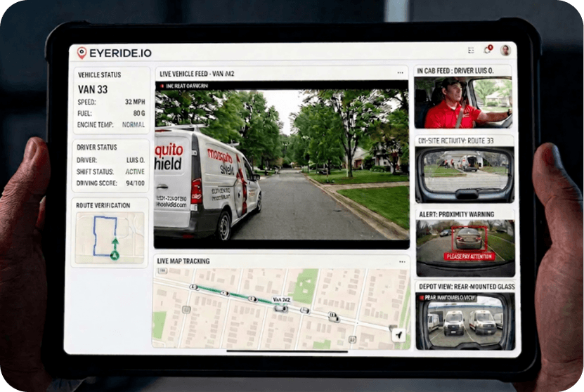Click the EYERIDE.IO logo pin icon
The height and width of the screenshot is (392, 584).
[82, 53]
